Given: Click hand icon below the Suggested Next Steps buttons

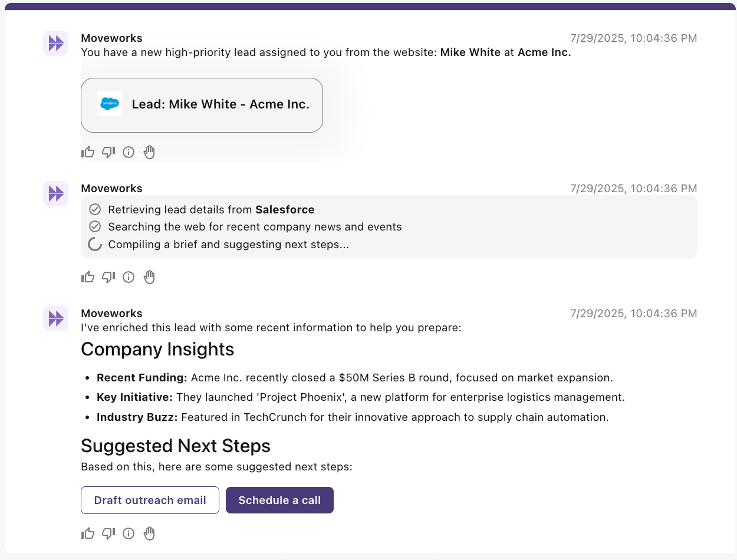Looking at the screenshot, I should point(149,533).
